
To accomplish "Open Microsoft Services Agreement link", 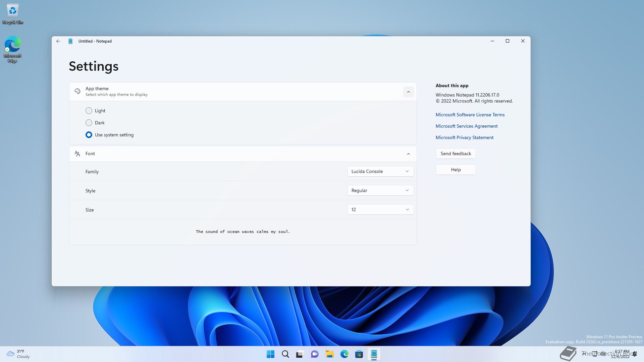I will [467, 126].
